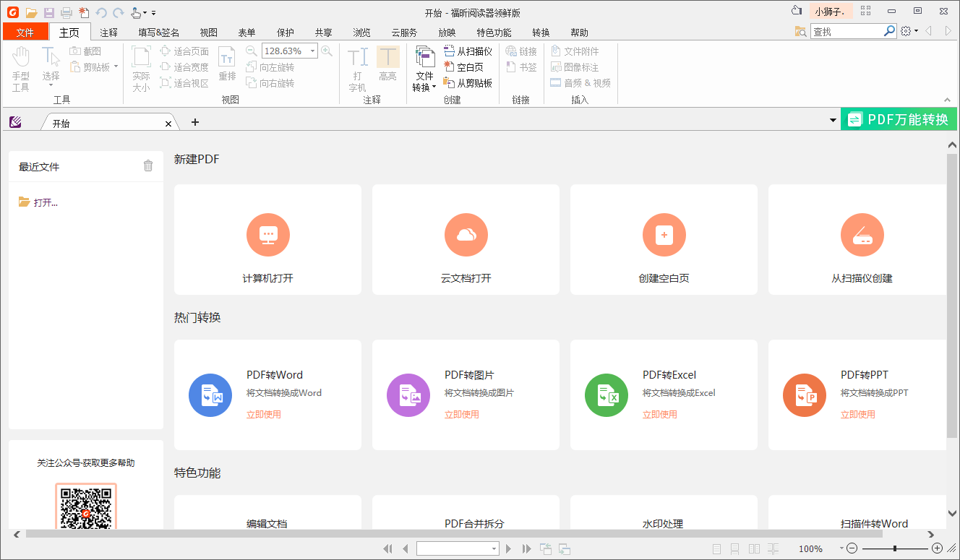Open the touch mode dropdown in quick access toolbar
This screenshot has height=560, width=960.
(x=145, y=13)
